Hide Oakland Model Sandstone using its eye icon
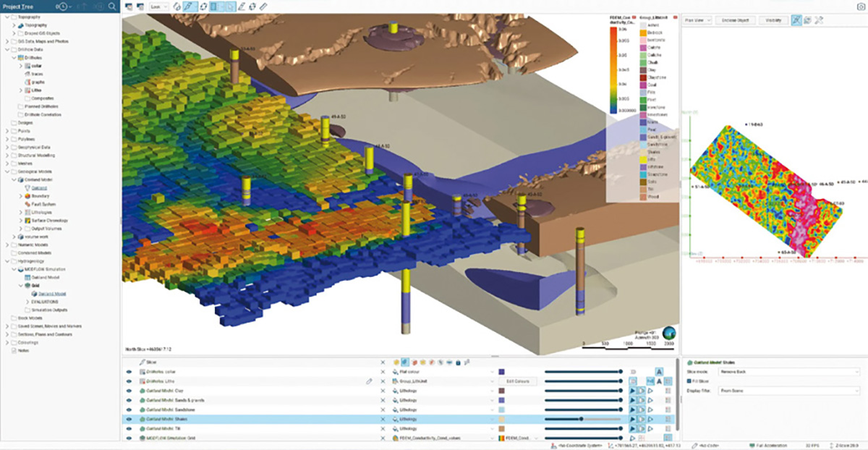 click(129, 409)
